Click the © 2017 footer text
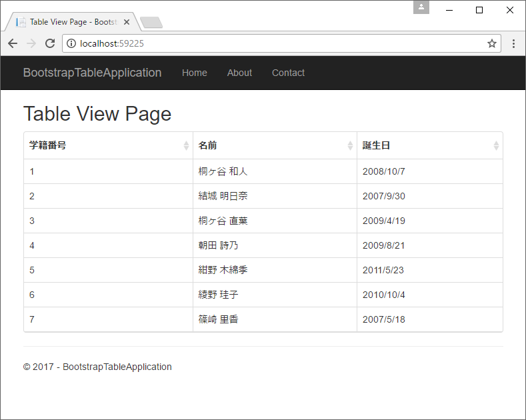This screenshot has width=526, height=420. pyautogui.click(x=97, y=367)
